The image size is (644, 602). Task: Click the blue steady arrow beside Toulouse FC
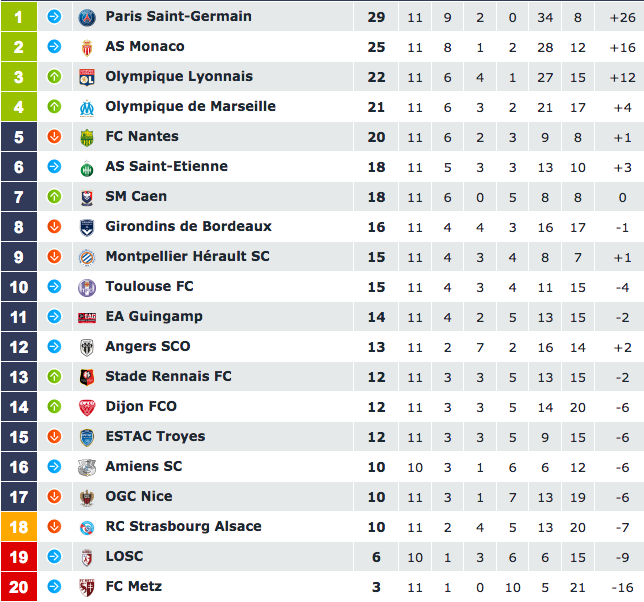[x=54, y=287]
